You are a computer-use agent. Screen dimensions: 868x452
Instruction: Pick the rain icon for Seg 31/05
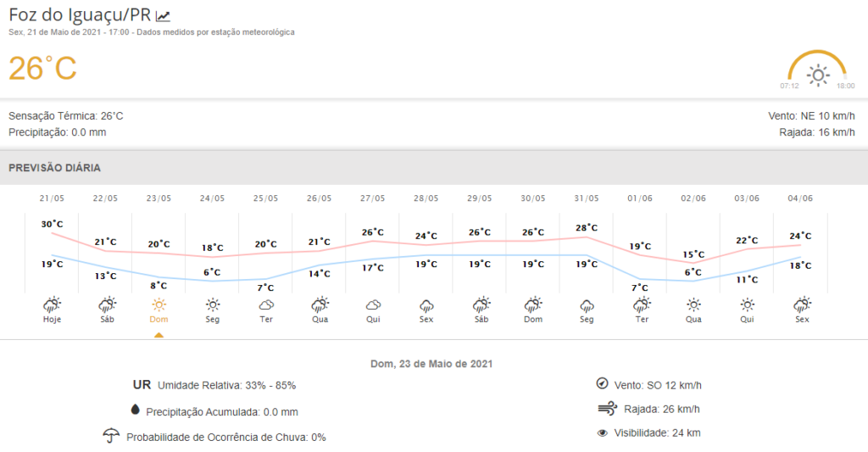point(586,304)
